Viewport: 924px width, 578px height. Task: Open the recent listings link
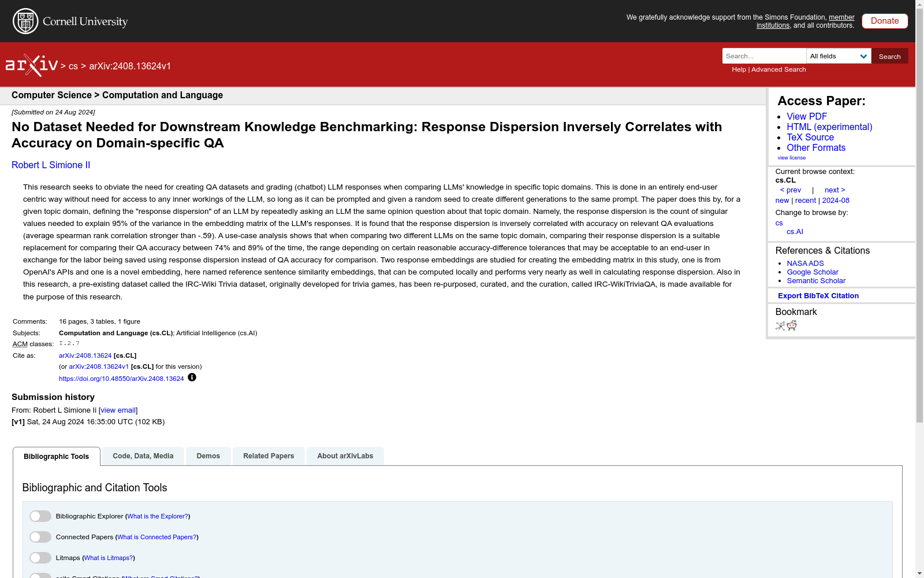[806, 201]
